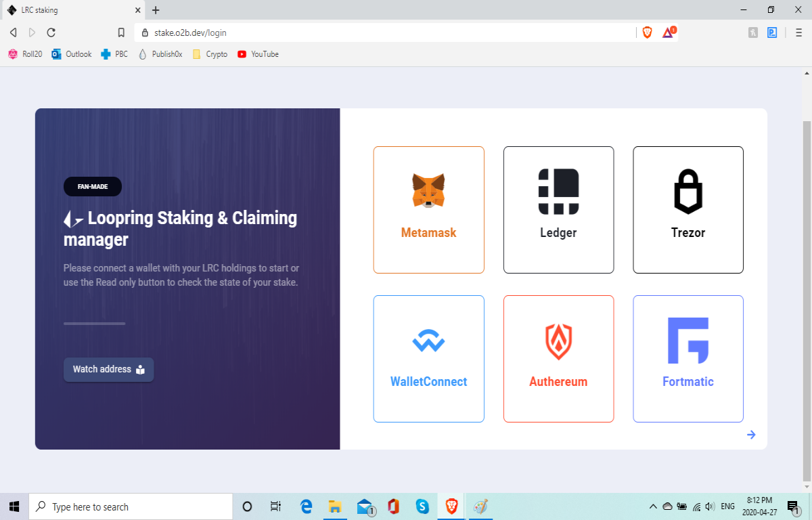Launch Office from the taskbar
The width and height of the screenshot is (812, 520).
coord(393,506)
